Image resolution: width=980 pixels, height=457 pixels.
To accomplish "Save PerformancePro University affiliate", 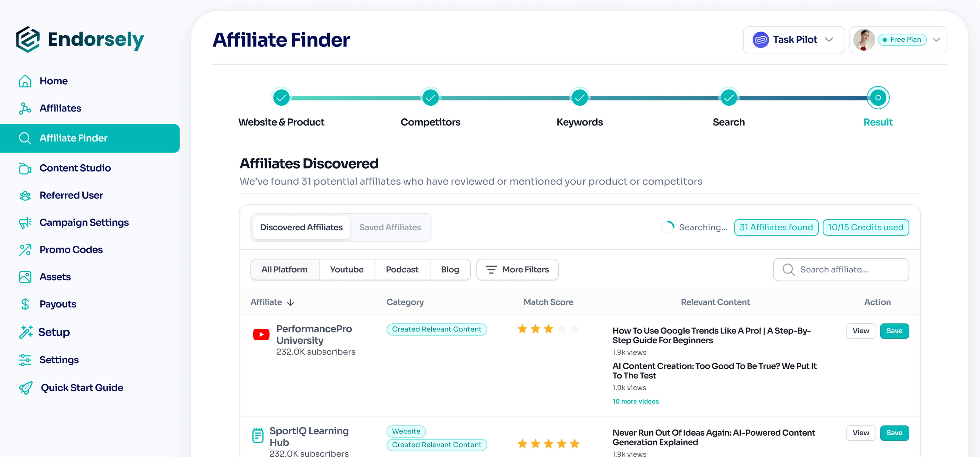I will [x=894, y=331].
